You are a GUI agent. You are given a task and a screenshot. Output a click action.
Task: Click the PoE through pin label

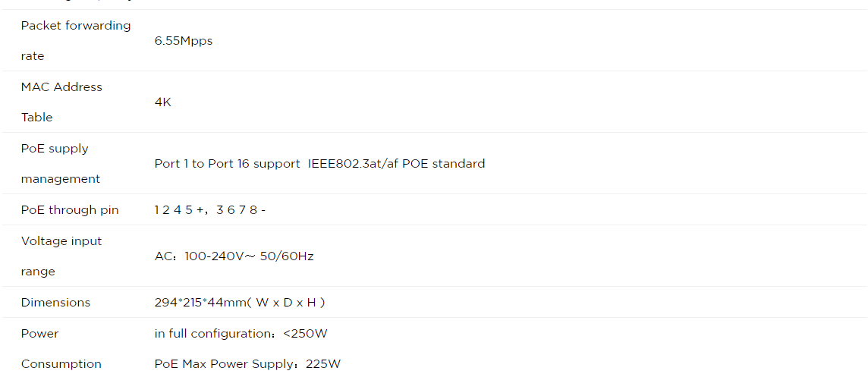tap(70, 209)
